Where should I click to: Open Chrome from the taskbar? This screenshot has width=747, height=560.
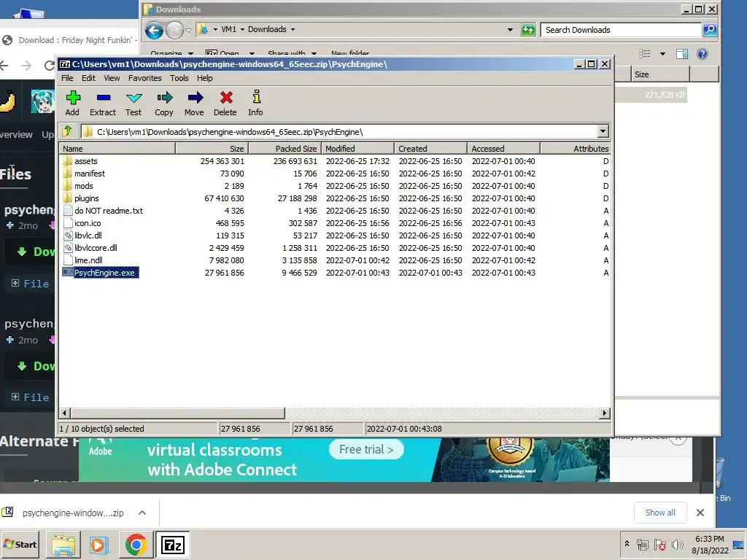(136, 544)
